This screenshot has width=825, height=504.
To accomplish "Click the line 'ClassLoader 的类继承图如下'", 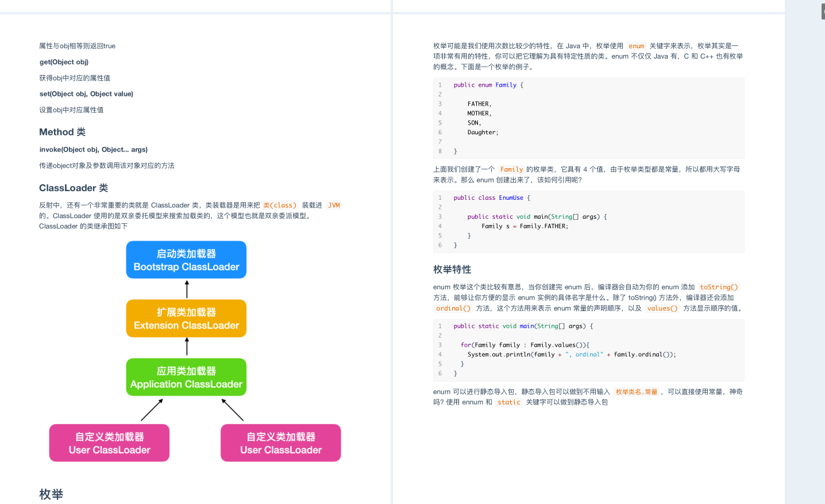I will pyautogui.click(x=83, y=226).
